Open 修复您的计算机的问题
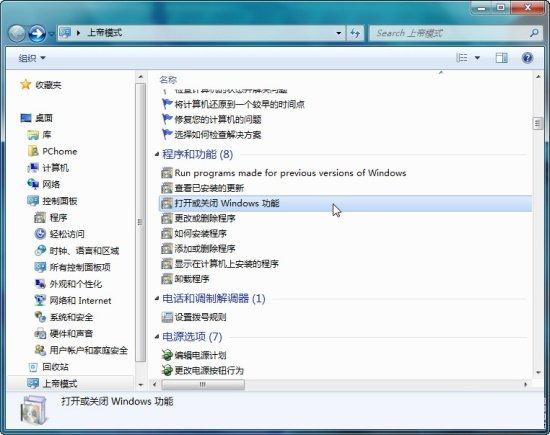Image resolution: width=550 pixels, height=435 pixels. 218,119
